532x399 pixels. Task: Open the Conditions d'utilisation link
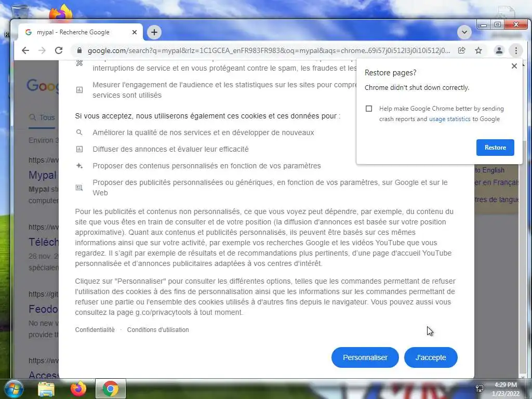[x=158, y=330]
